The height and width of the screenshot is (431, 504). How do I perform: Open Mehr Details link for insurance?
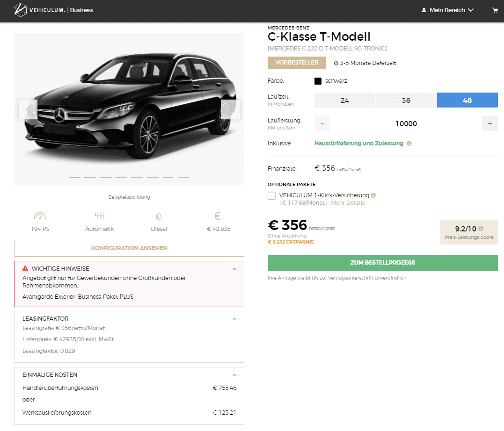point(348,203)
